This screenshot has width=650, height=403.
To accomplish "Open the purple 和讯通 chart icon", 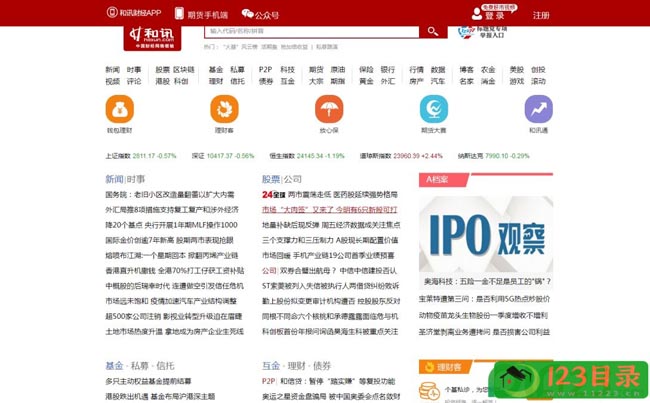I will coord(538,109).
